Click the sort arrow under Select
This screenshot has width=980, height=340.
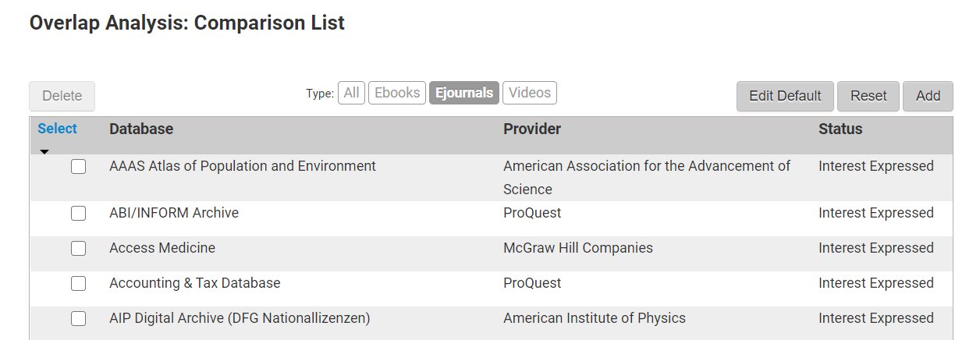coord(44,151)
